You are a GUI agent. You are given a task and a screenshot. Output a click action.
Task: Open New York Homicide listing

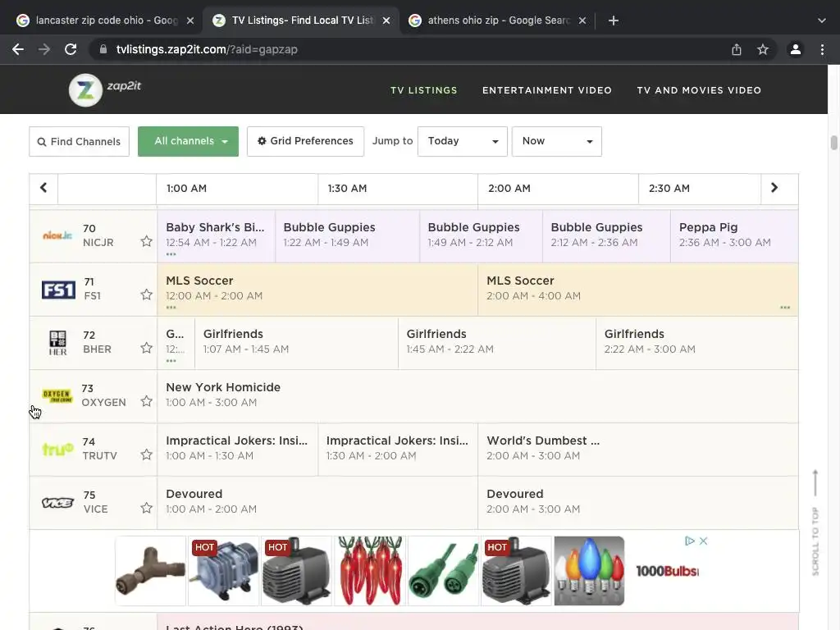tap(477, 396)
